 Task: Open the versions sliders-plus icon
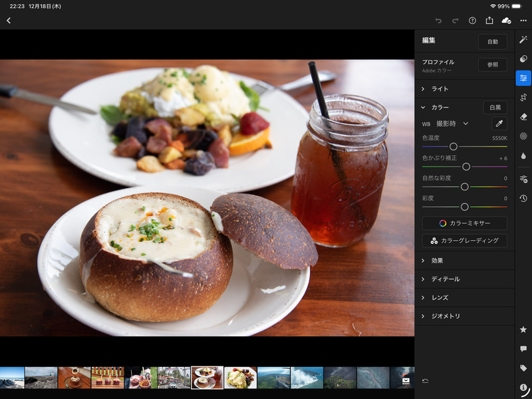point(523,179)
